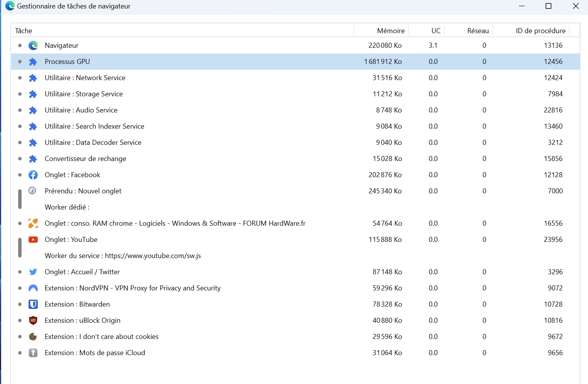Sort by ID de procédure column
This screenshot has width=588, height=384.
coord(540,31)
